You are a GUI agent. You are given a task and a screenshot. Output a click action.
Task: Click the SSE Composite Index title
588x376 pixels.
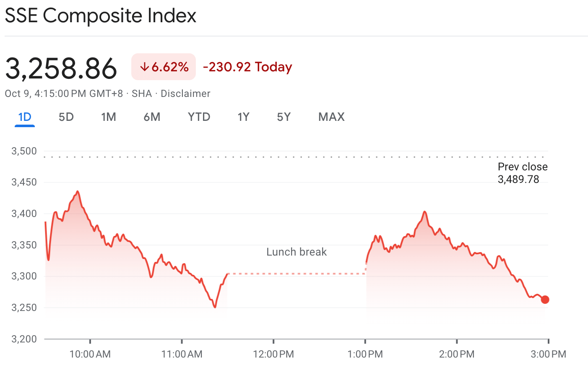point(101,16)
